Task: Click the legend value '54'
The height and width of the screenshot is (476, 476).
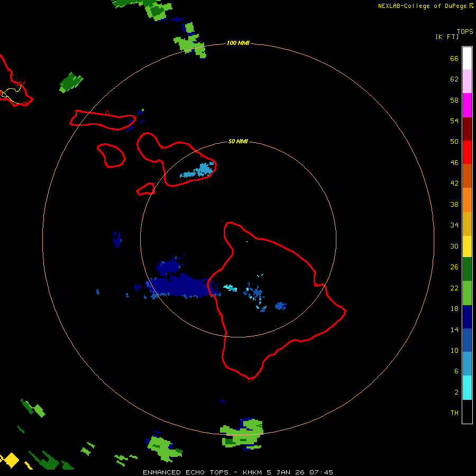Action: click(x=454, y=121)
